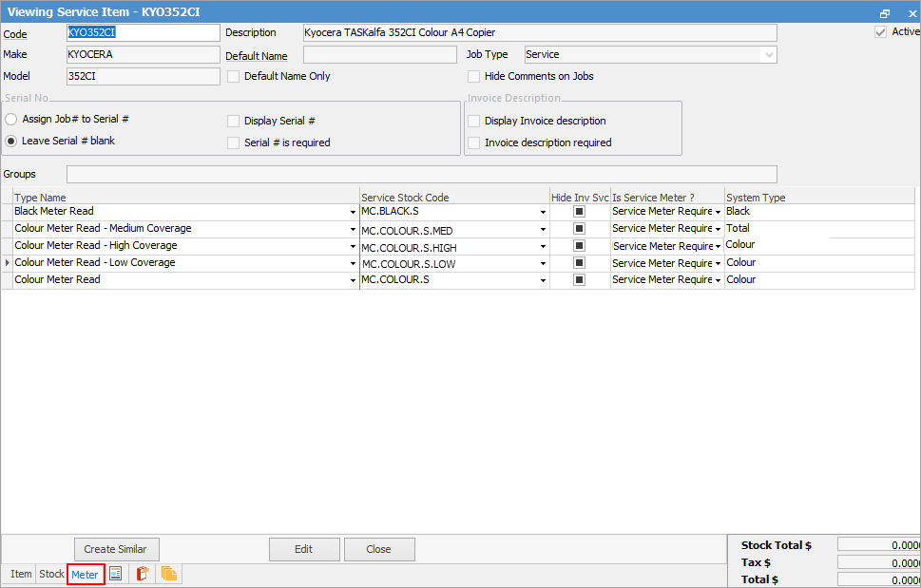Viewport: 921px width, 588px height.
Task: Switch to the Stock tab
Action: click(x=51, y=574)
